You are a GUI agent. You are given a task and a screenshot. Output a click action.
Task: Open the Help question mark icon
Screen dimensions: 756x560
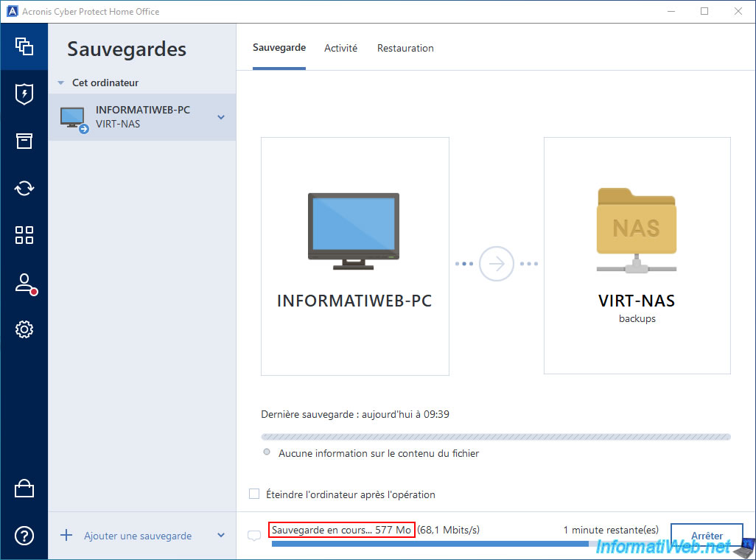tap(24, 536)
